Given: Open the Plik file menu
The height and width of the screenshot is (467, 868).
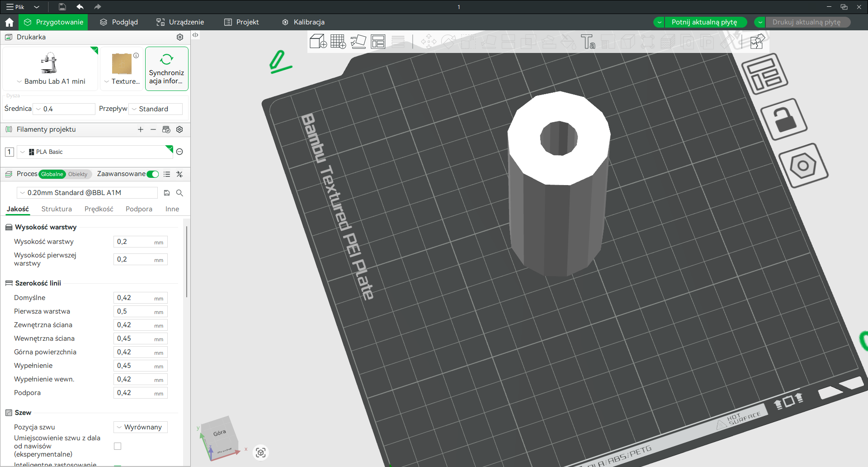Looking at the screenshot, I should pyautogui.click(x=16, y=7).
